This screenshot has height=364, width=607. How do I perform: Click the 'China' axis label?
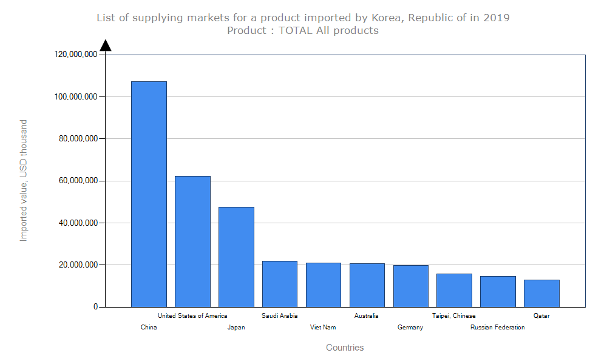(149, 328)
